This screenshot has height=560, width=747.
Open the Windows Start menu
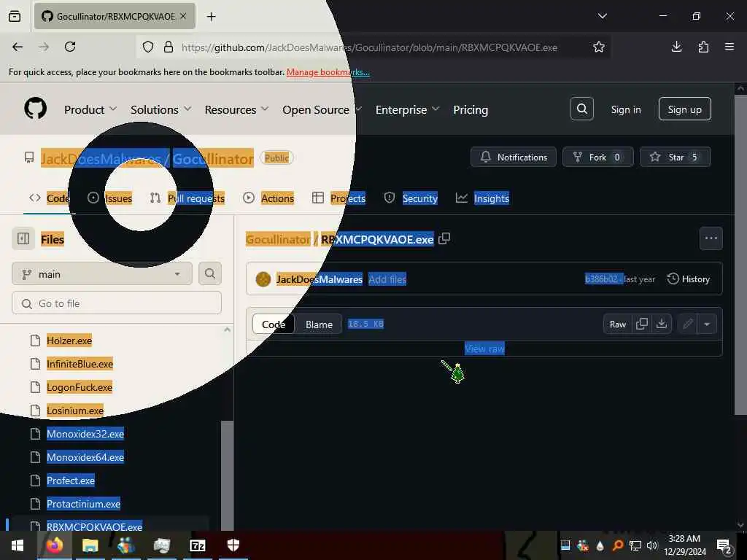18,545
